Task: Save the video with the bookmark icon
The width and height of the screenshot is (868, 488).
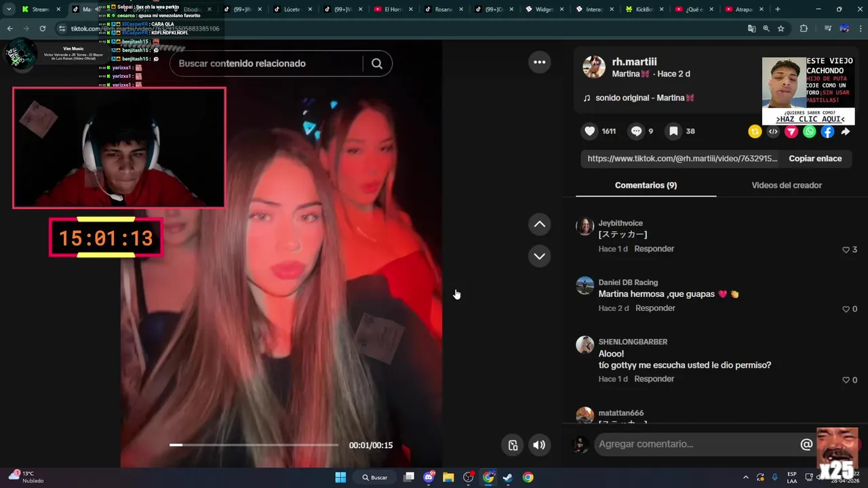Action: [673, 131]
